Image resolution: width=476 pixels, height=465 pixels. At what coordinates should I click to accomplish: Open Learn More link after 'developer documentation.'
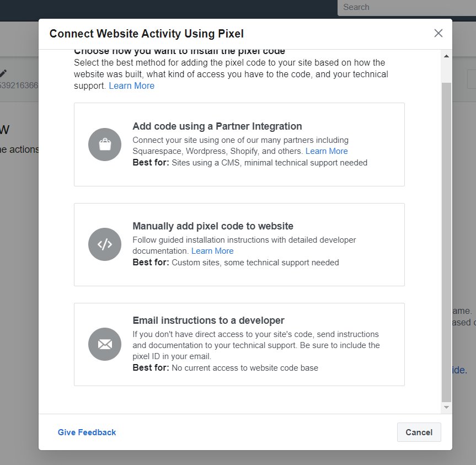tap(212, 251)
